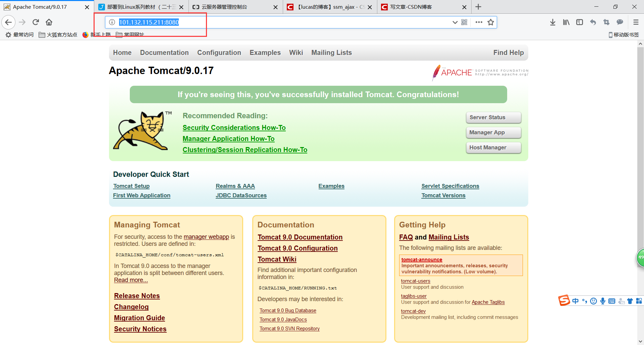Open the Downloads arrow icon

(x=553, y=22)
